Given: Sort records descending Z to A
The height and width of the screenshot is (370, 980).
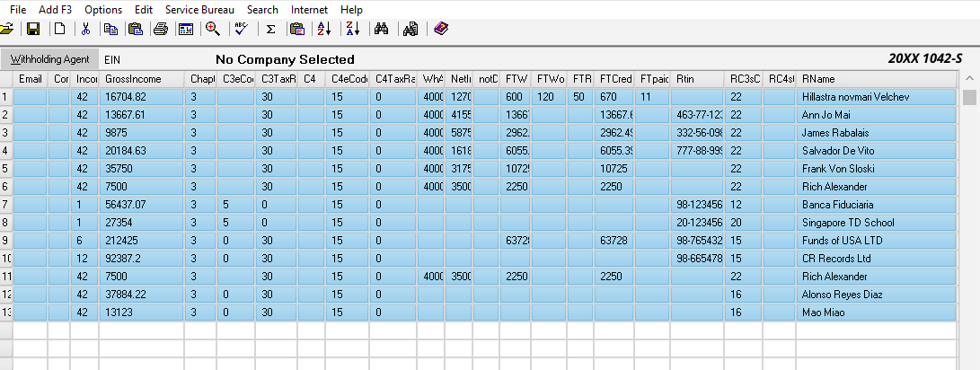Looking at the screenshot, I should 352,29.
